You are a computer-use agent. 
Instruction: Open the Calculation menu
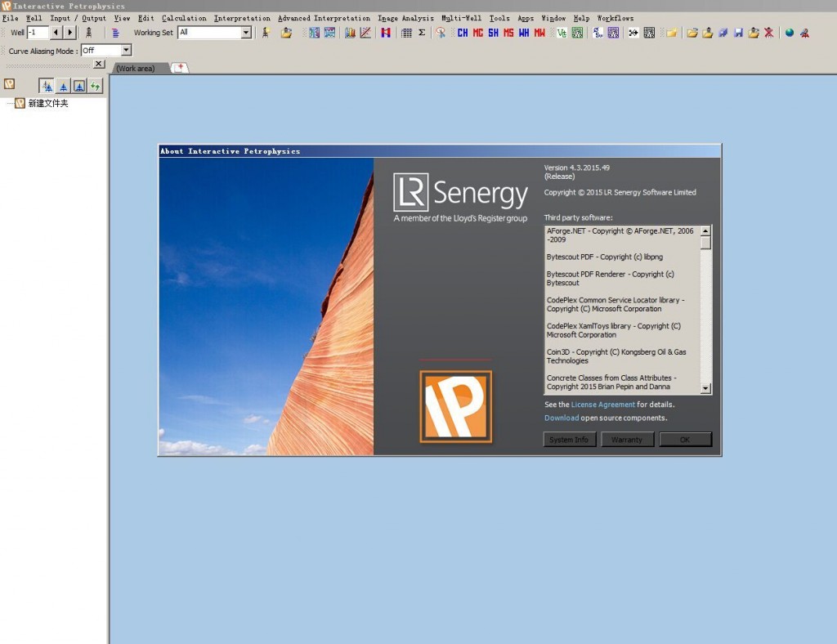[x=184, y=18]
